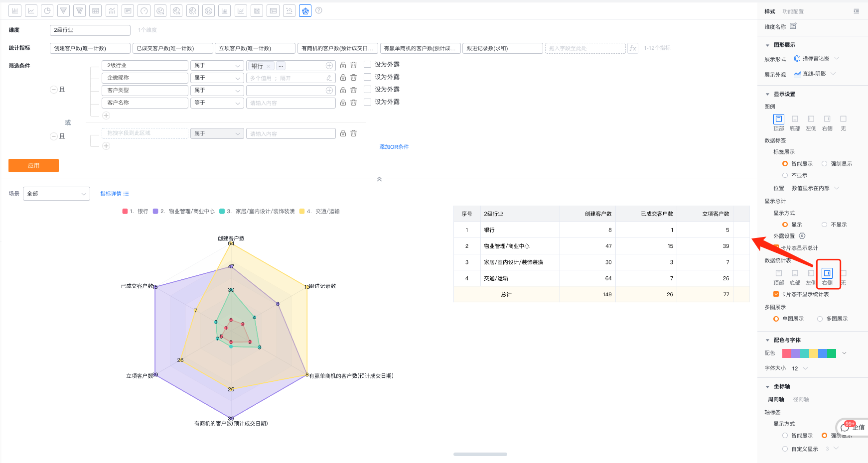868x463 pixels.
Task: Open 展示形式 dropdown (指标雷达图)
Action: point(817,58)
